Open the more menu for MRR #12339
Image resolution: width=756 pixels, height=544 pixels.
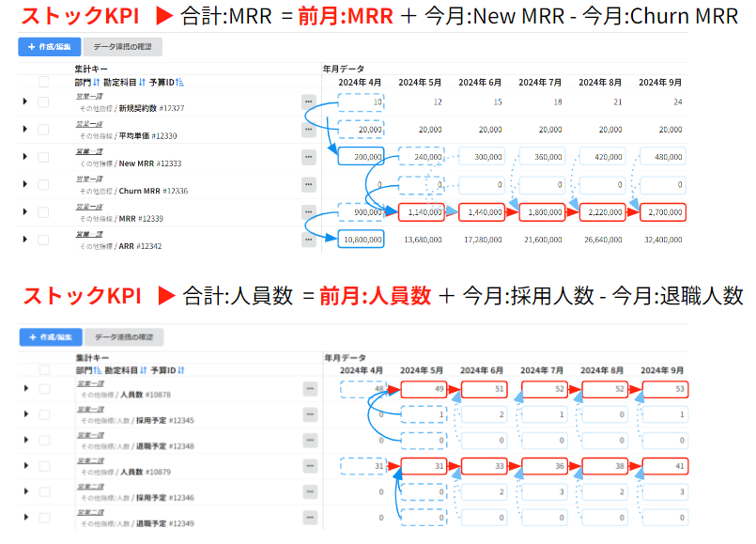pyautogui.click(x=309, y=211)
